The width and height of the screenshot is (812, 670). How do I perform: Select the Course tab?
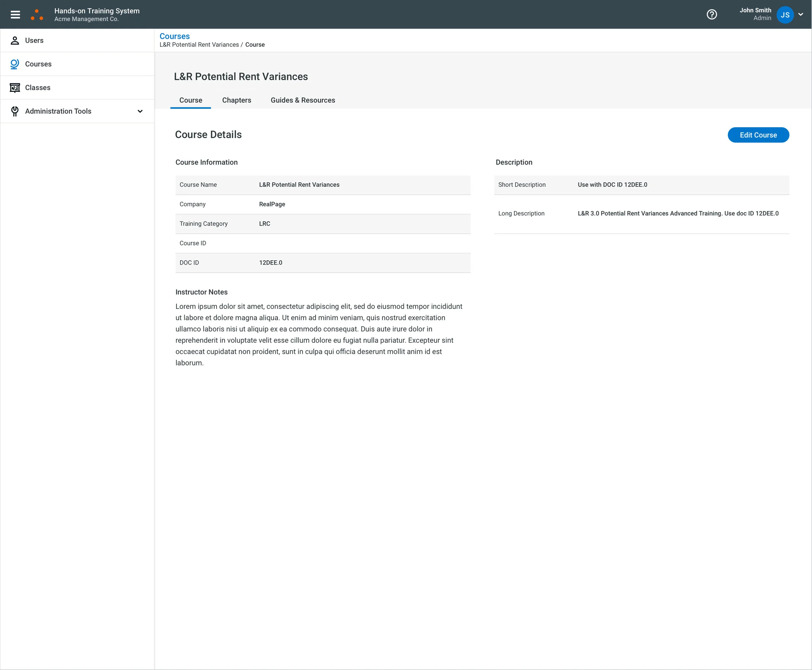point(190,100)
